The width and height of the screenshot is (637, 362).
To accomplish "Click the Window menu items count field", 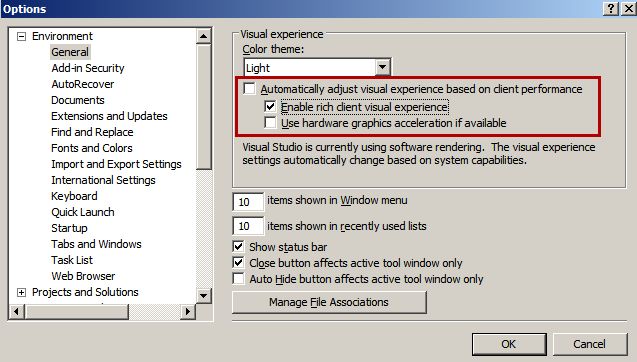I will pos(248,202).
